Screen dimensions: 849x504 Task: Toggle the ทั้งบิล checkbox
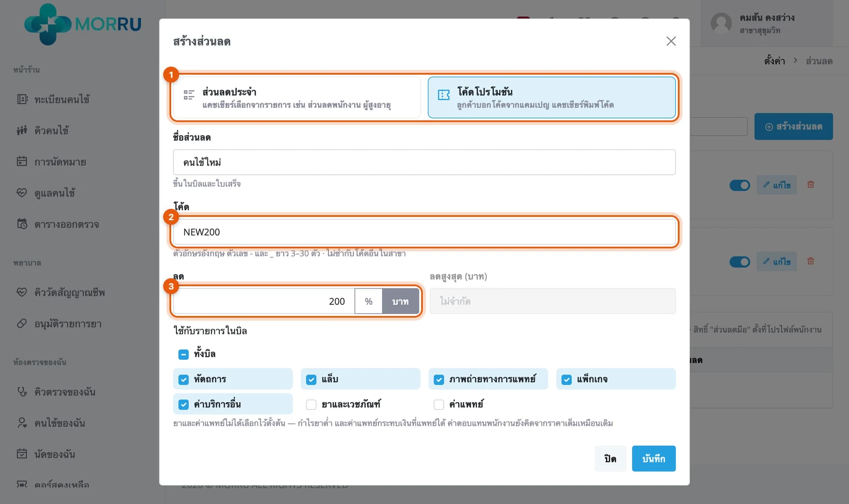[x=183, y=354]
